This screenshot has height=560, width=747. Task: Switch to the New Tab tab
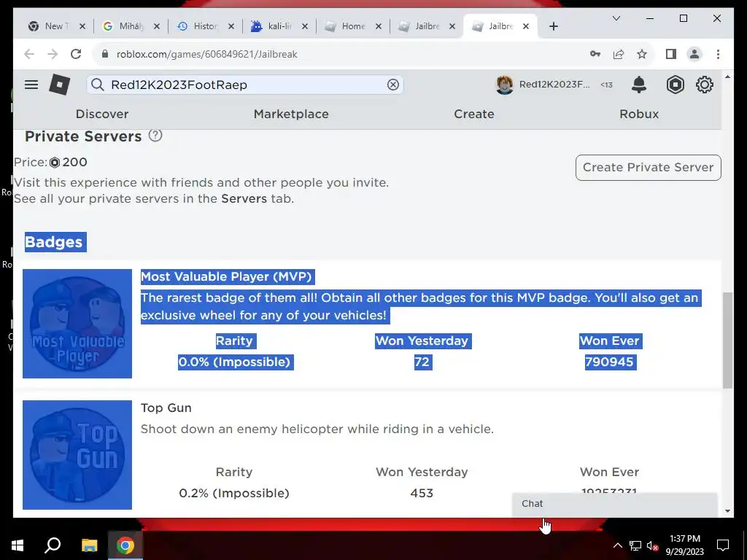click(57, 26)
